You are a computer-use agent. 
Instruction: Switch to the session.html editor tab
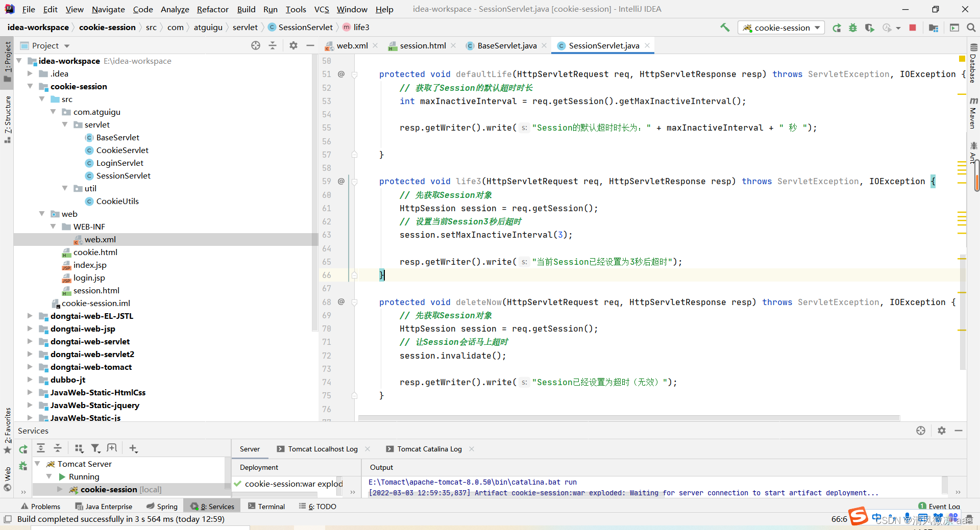tap(423, 45)
